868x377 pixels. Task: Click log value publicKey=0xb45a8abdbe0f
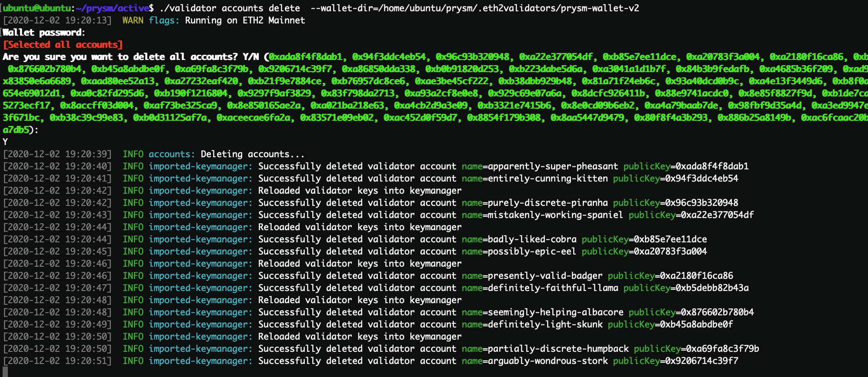pyautogui.click(x=670, y=324)
